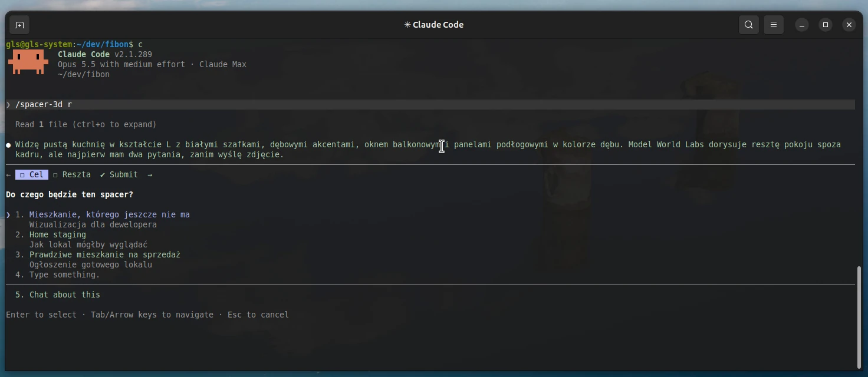Screen dimensions: 868x377
Task: Click the right arrow after Submit
Action: click(150, 175)
